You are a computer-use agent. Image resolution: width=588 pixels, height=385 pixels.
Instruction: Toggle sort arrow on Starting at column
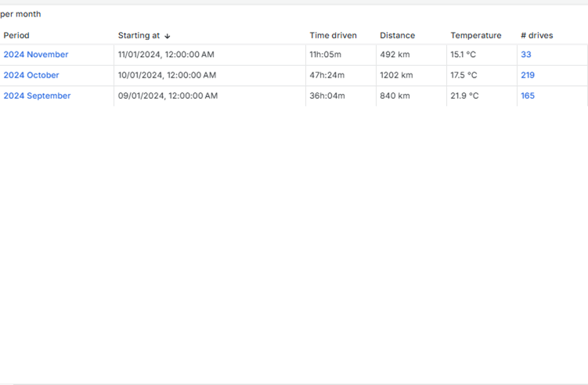(168, 36)
